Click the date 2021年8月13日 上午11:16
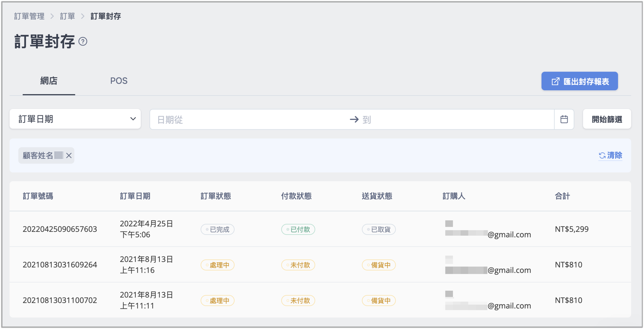Viewport: 644px width, 329px height. point(146,264)
